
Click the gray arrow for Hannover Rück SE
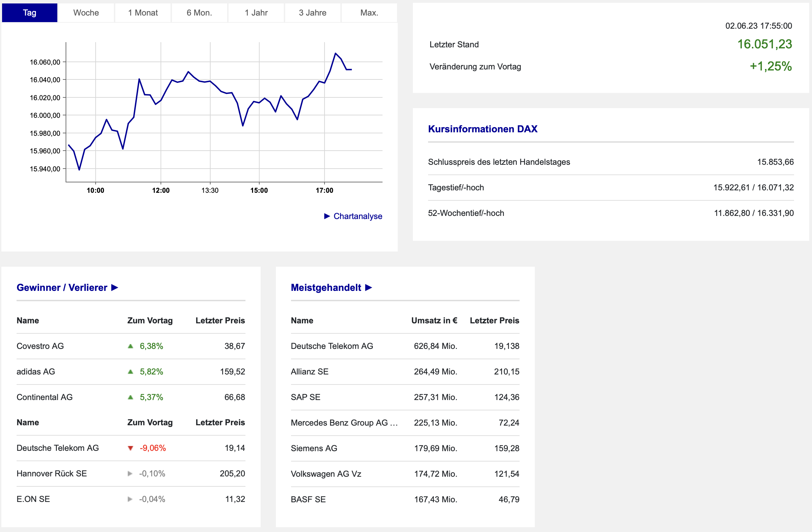coord(130,474)
